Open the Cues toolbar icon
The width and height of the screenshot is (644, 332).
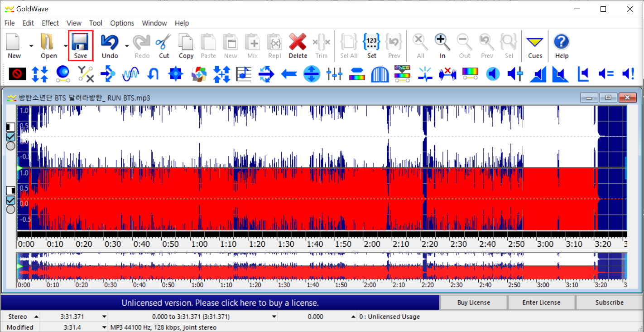click(535, 45)
